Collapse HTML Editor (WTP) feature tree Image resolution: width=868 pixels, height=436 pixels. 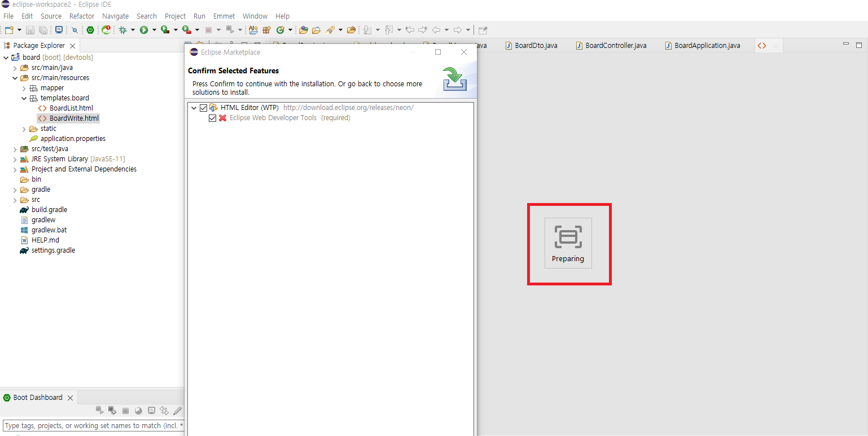coord(194,108)
